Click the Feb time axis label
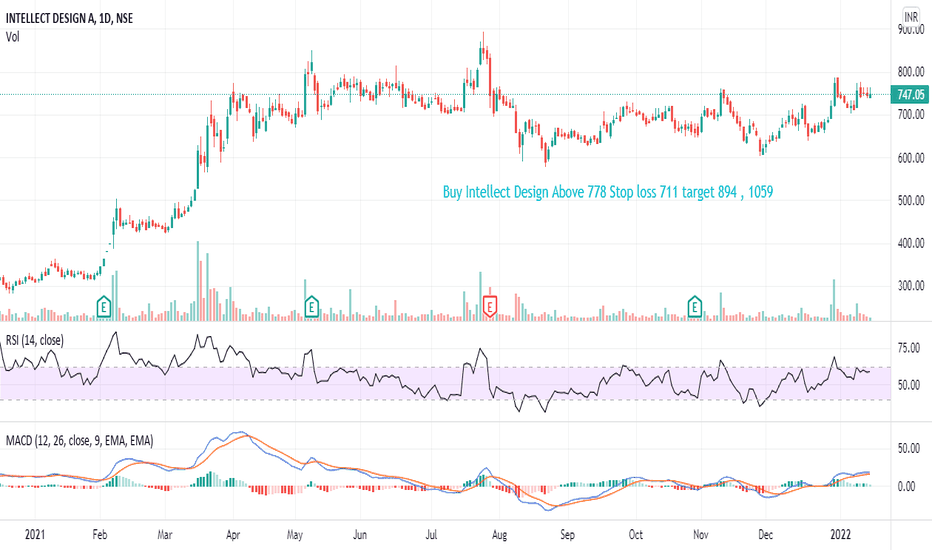Screen dimensions: 932x550 click(100, 535)
